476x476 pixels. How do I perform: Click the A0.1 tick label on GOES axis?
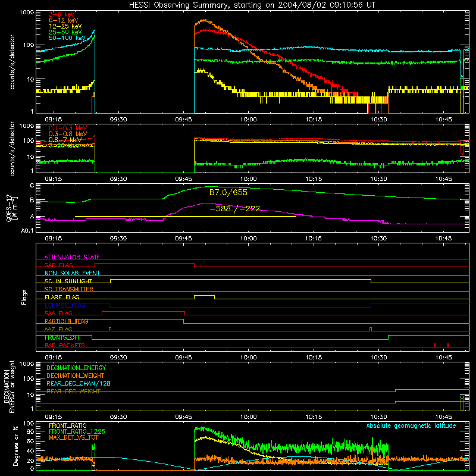[x=27, y=231]
